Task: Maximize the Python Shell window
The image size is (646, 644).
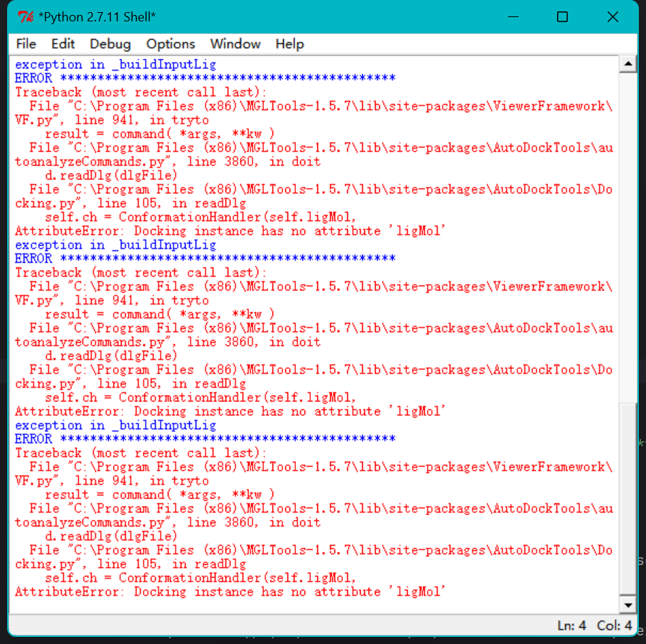Action: click(x=562, y=17)
